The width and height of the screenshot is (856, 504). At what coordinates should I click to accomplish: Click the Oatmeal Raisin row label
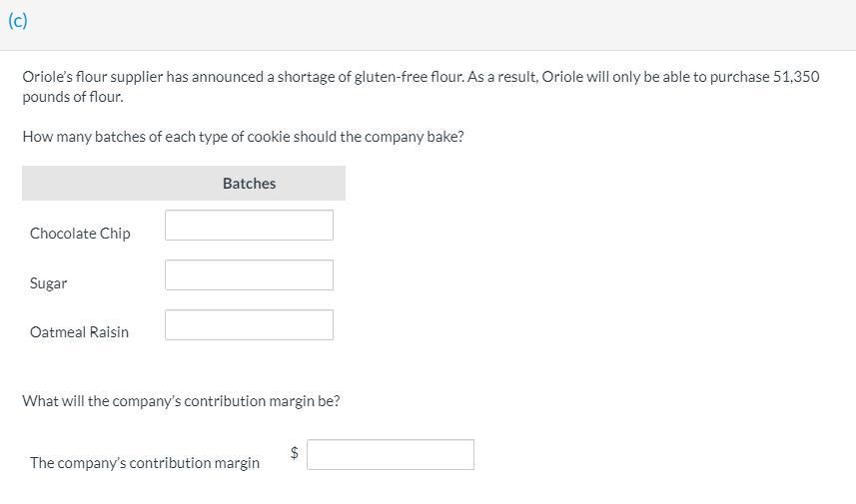(x=79, y=332)
